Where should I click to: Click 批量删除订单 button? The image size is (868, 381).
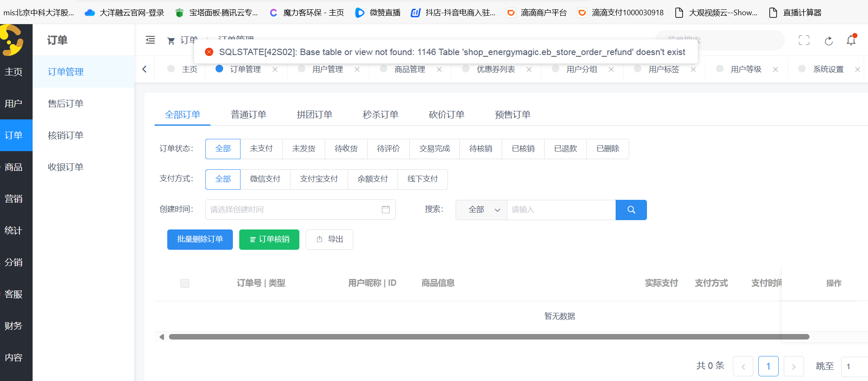(x=200, y=240)
